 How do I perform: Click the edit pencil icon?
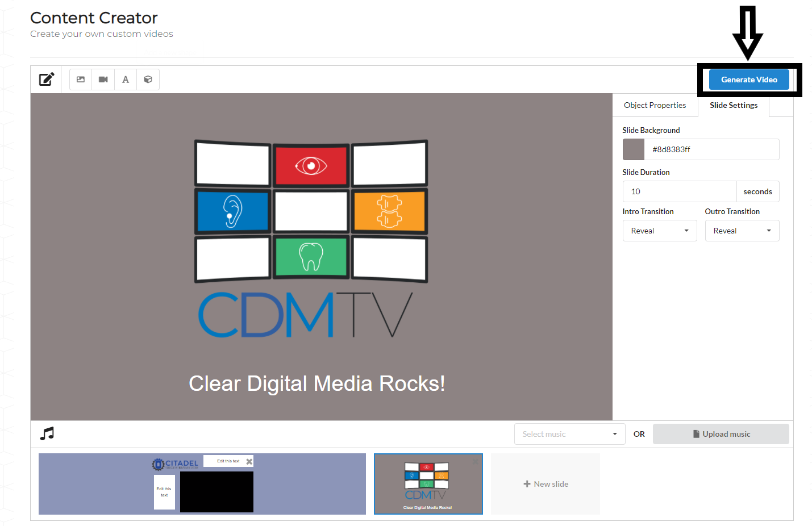47,79
